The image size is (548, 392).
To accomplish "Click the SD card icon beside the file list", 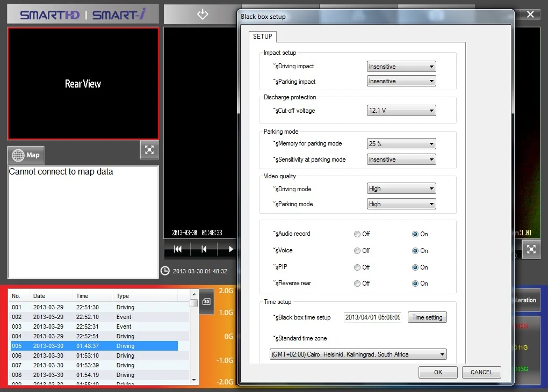I will pyautogui.click(x=206, y=301).
